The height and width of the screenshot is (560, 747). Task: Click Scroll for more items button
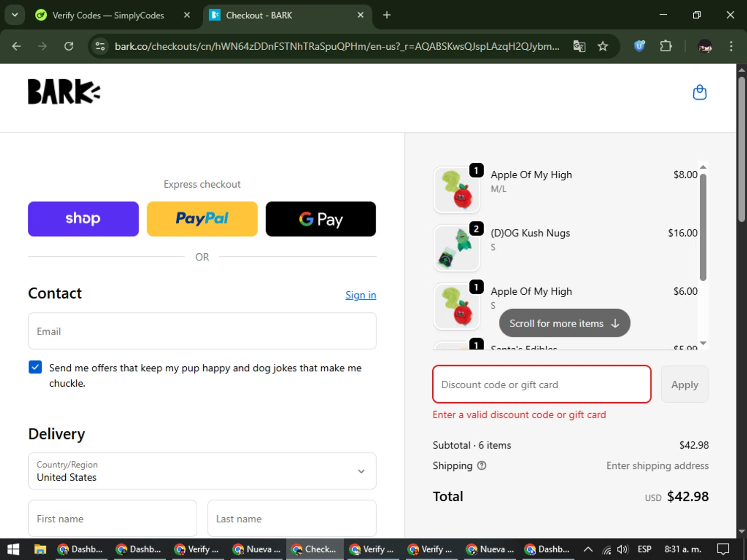click(565, 323)
